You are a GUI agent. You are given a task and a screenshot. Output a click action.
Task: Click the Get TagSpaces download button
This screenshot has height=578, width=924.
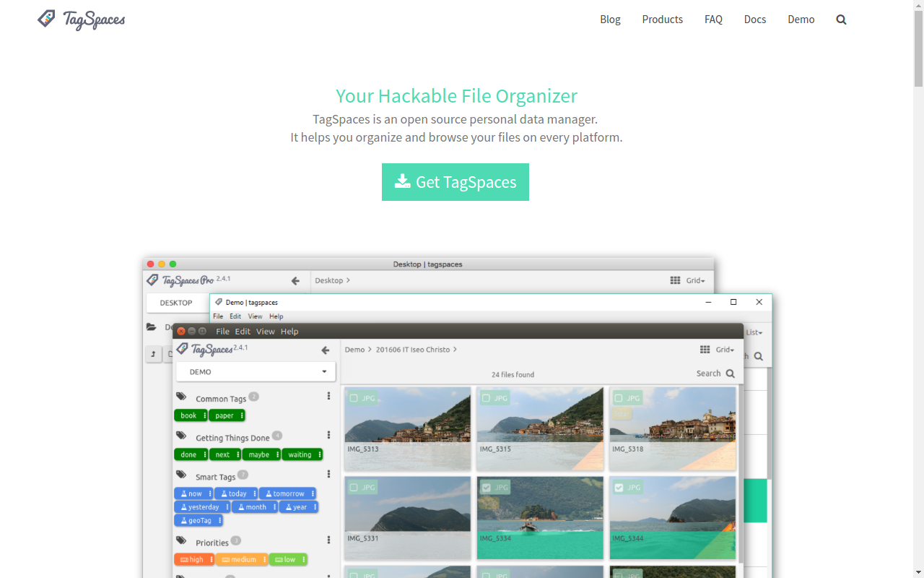(x=456, y=182)
